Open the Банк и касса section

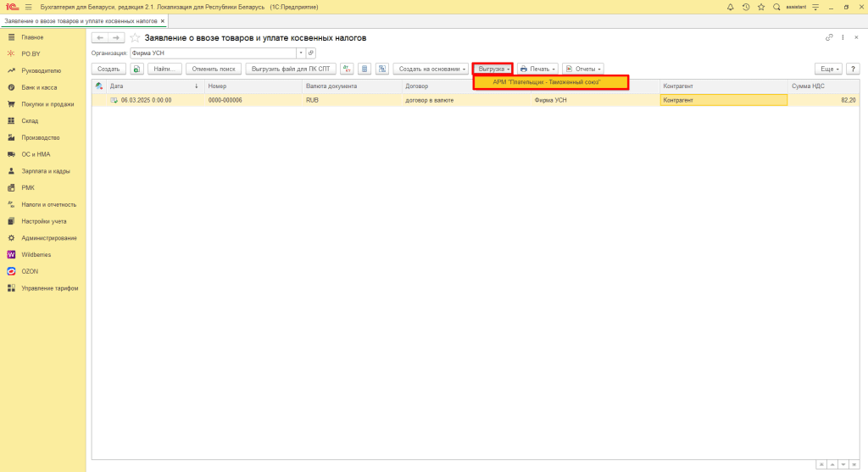pos(40,87)
